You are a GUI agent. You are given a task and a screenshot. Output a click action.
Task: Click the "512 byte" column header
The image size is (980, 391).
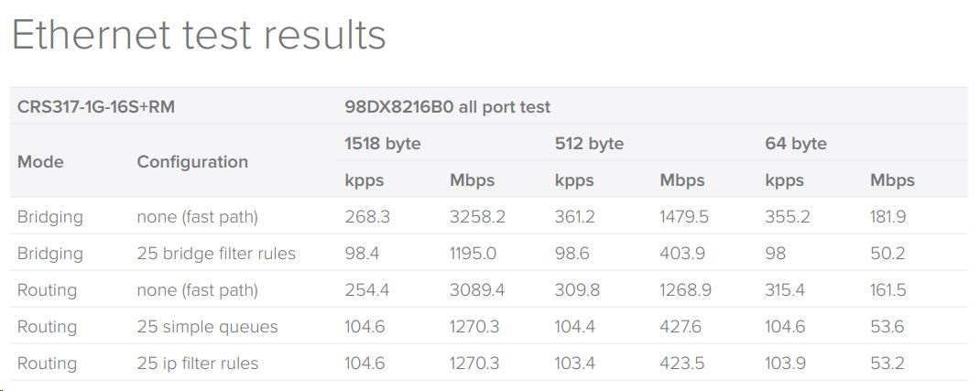click(x=589, y=144)
